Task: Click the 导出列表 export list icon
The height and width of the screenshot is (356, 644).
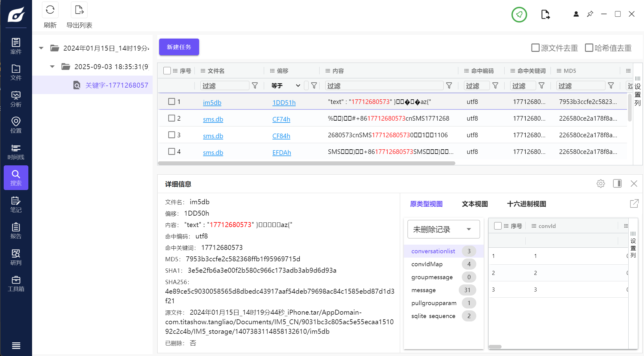Action: point(79,10)
